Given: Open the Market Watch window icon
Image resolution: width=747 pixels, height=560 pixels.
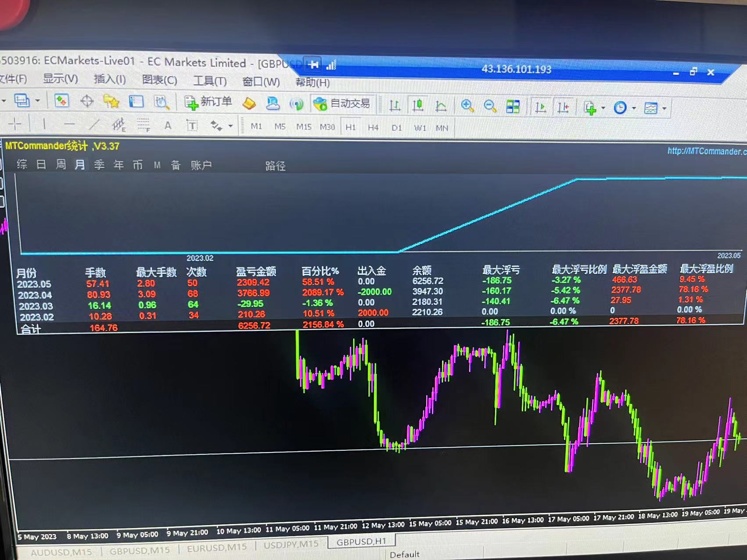Looking at the screenshot, I should [61, 101].
